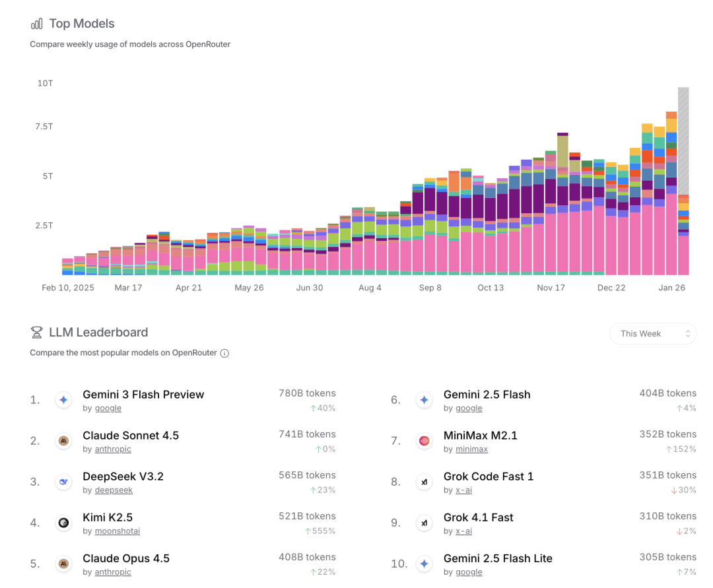The image size is (713, 588).
Task: Click the tall olive bar segment in the late November bar
Action: [x=562, y=152]
